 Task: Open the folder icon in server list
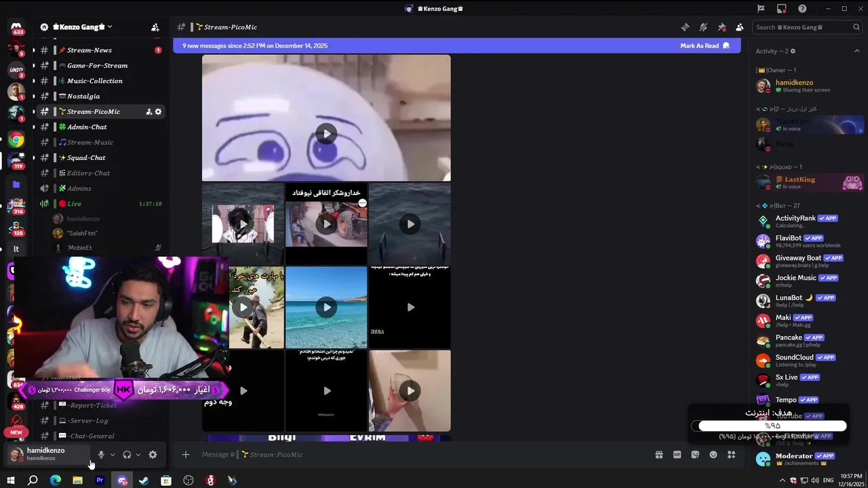(x=16, y=184)
